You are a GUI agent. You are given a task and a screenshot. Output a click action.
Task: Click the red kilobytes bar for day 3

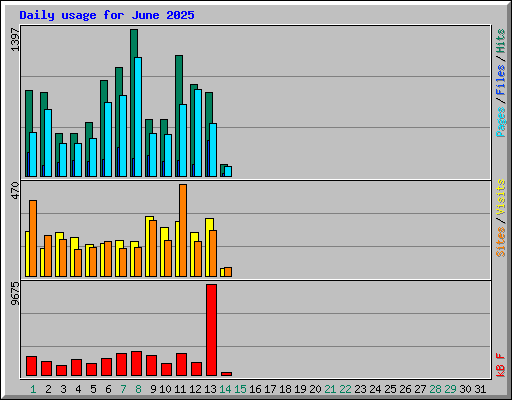(x=61, y=370)
